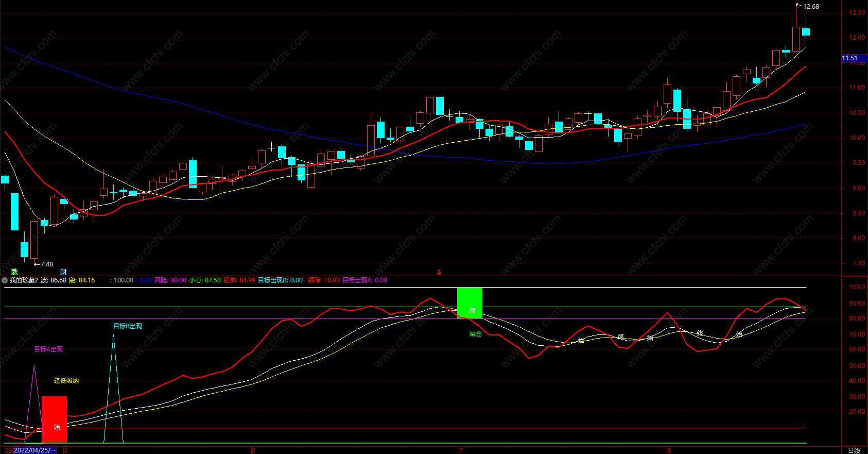Click the red S marker icon
This screenshot has width=868, height=454.
[x=439, y=273]
